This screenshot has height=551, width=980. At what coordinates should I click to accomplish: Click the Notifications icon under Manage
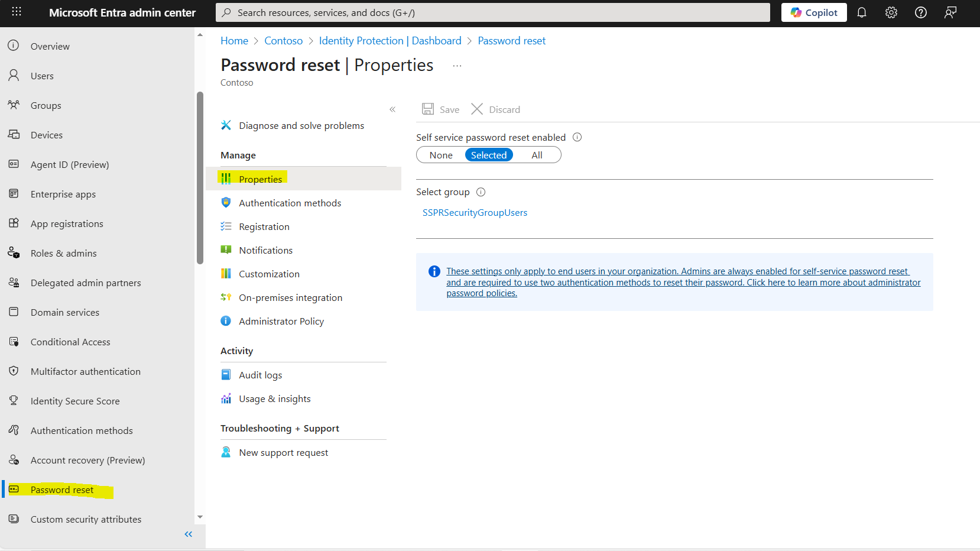pyautogui.click(x=226, y=249)
